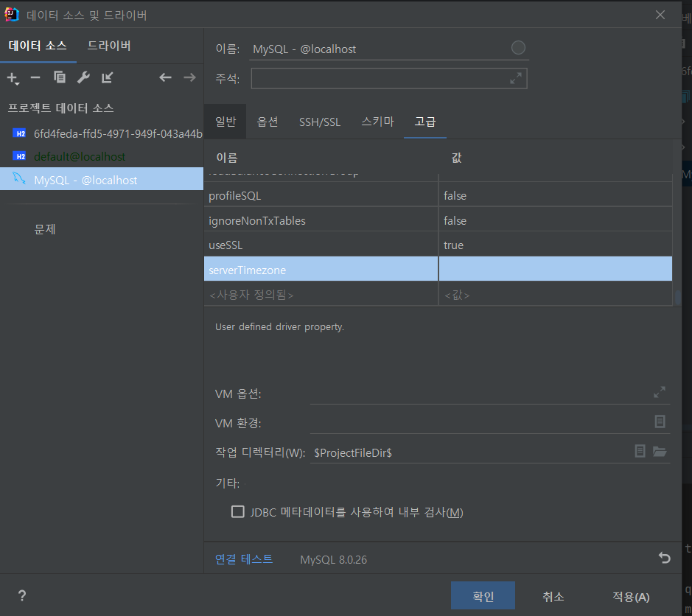Navigate forward with right arrow
692x616 pixels.
pyautogui.click(x=190, y=77)
